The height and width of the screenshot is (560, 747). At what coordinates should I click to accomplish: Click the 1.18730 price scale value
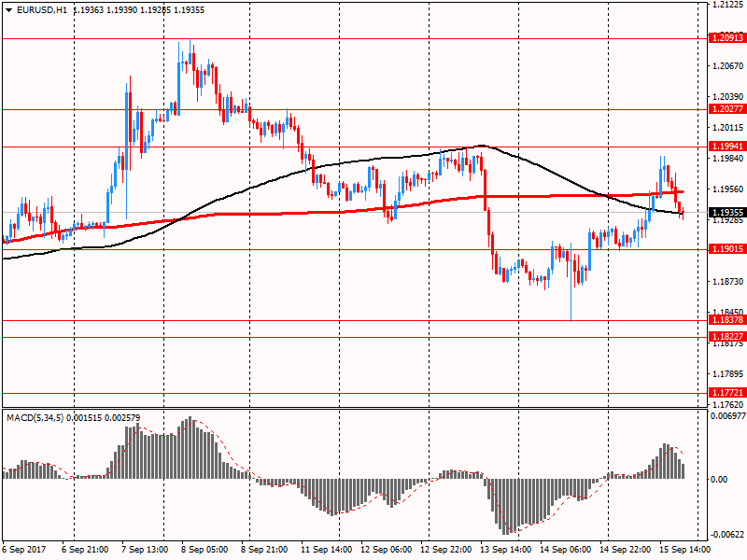[x=727, y=282]
